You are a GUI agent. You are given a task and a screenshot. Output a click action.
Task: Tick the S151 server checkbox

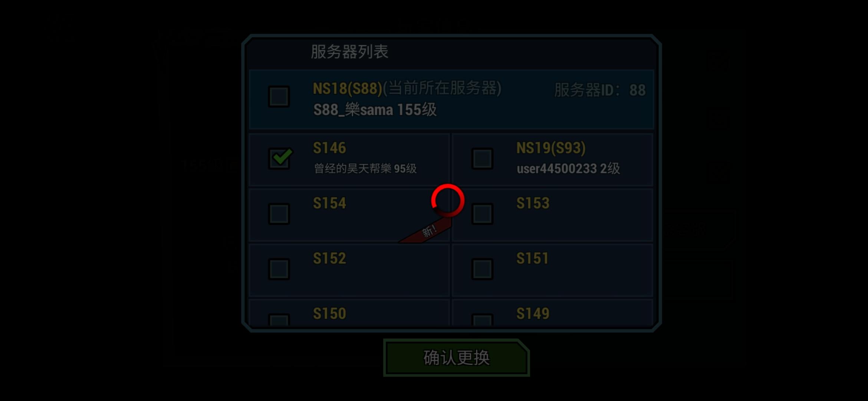(x=482, y=269)
